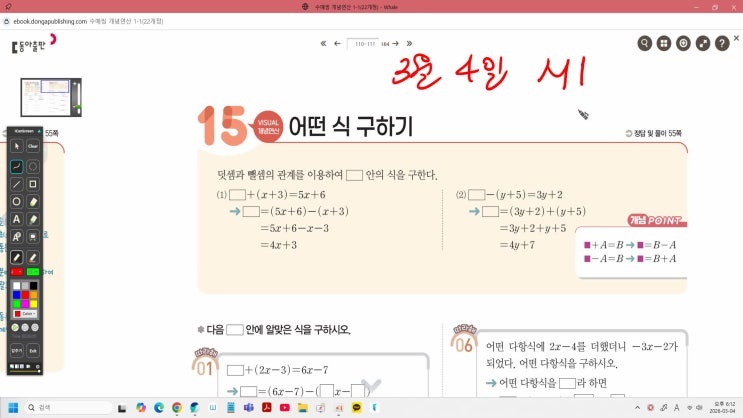The width and height of the screenshot is (743, 418).
Task: Pick the freehand curve pen tool
Action: click(17, 166)
